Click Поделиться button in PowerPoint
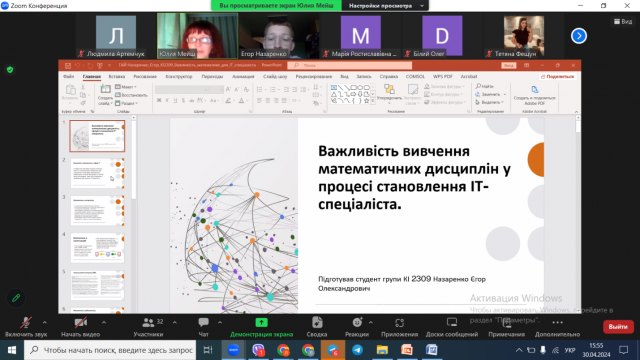 pyautogui.click(x=558, y=76)
